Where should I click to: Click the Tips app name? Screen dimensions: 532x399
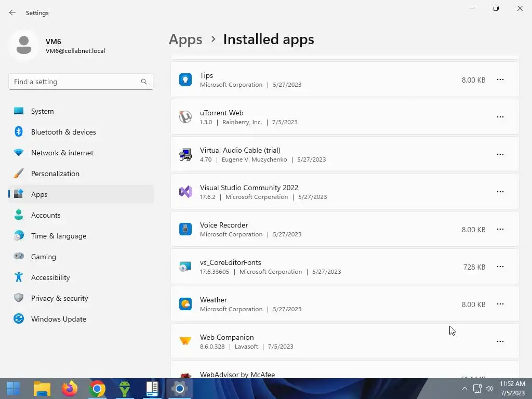[x=206, y=75]
